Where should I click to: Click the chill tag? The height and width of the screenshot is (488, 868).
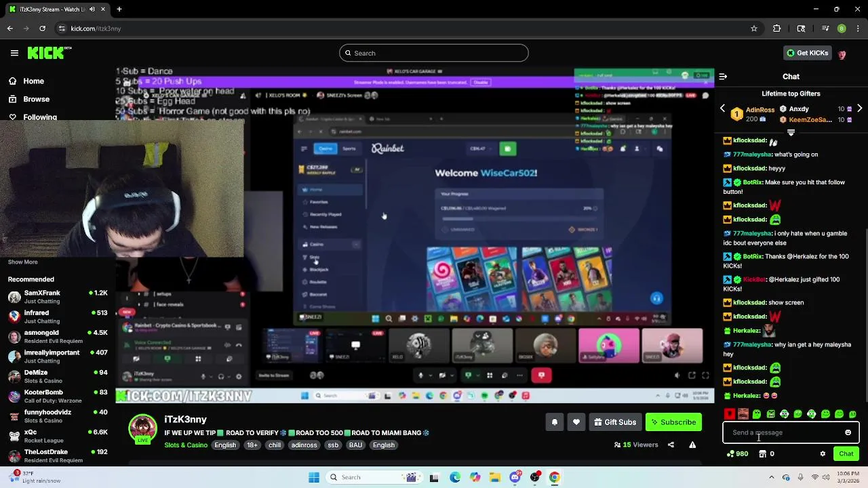click(274, 445)
